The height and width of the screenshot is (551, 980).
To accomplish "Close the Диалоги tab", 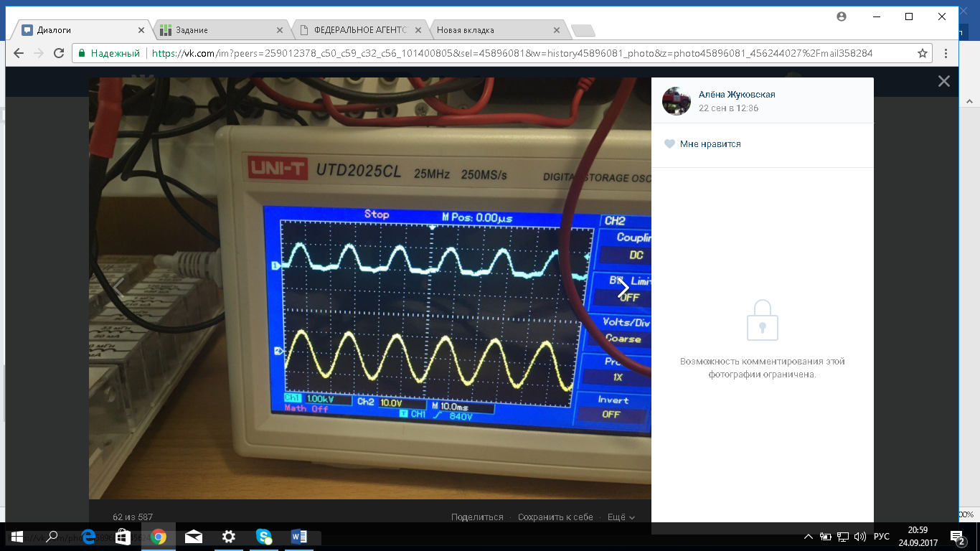I will [141, 30].
